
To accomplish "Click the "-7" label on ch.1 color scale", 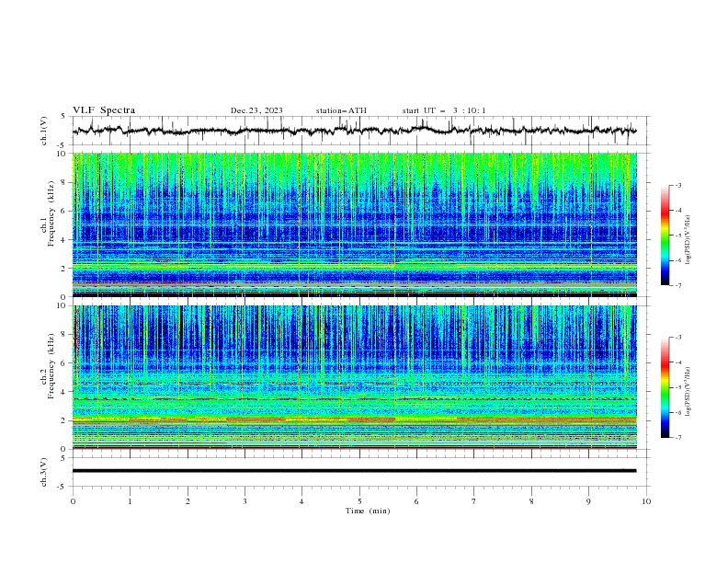I will pos(677,285).
